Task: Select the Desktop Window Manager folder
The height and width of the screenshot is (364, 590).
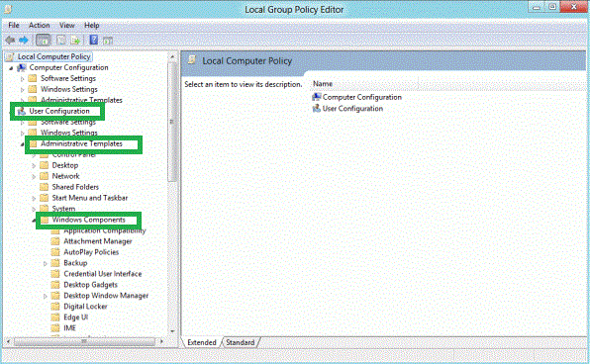Action: [106, 296]
